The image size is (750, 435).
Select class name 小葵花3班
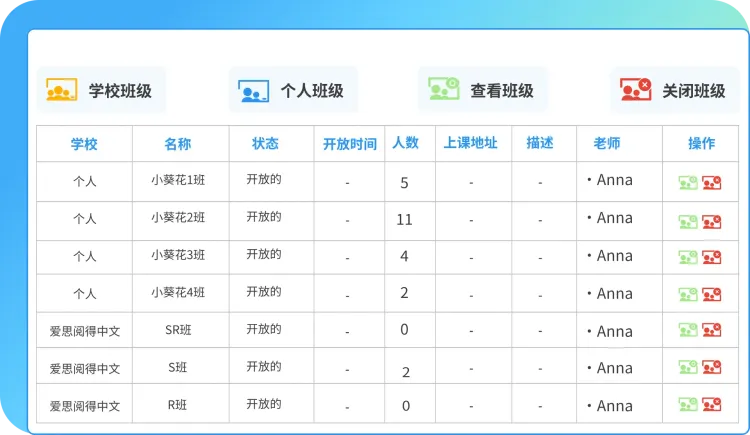pyautogui.click(x=178, y=255)
